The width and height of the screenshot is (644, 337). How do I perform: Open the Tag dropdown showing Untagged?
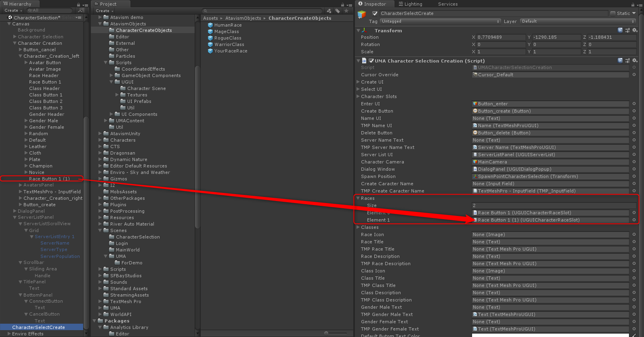[x=440, y=21]
